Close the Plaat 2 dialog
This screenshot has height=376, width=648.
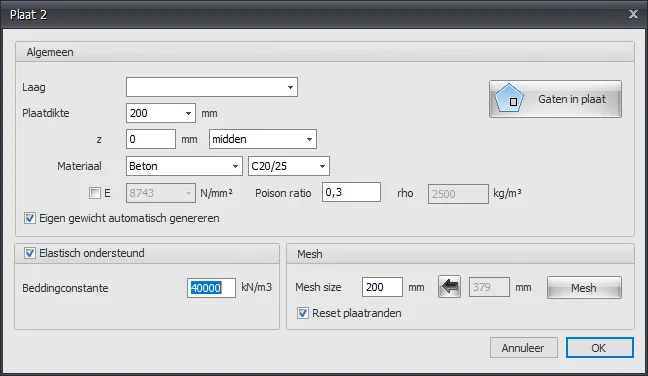(633, 14)
